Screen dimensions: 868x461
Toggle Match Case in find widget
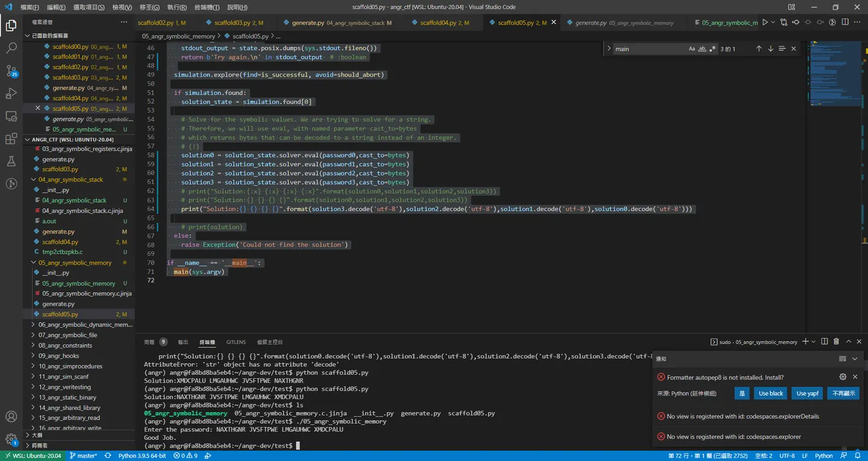(692, 49)
